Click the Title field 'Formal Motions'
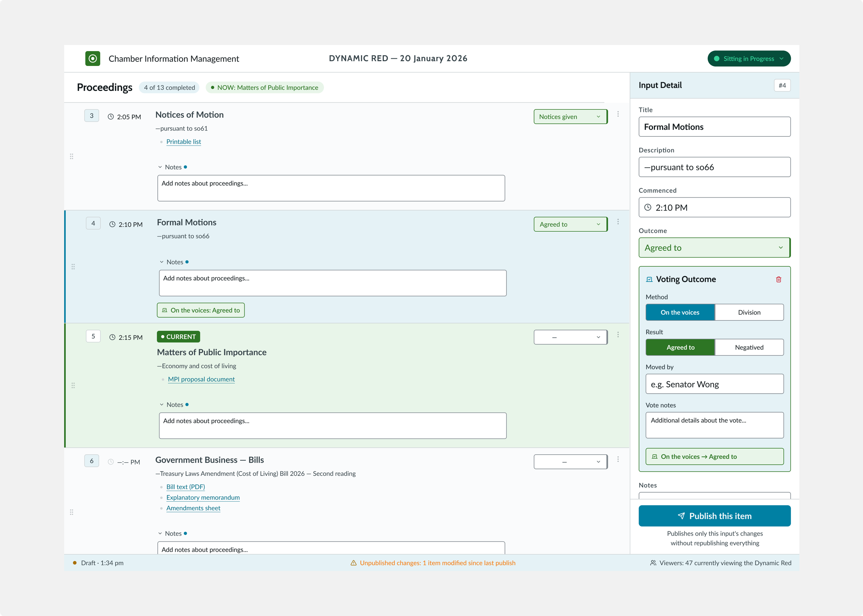The height and width of the screenshot is (616, 863). pos(714,127)
